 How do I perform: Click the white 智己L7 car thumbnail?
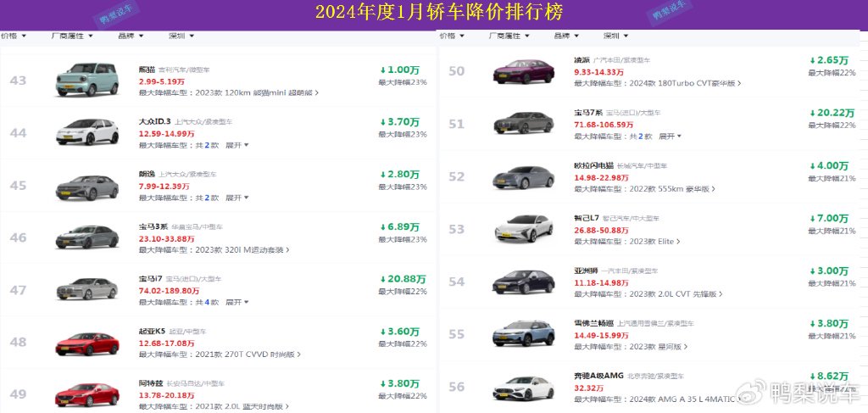(524, 228)
